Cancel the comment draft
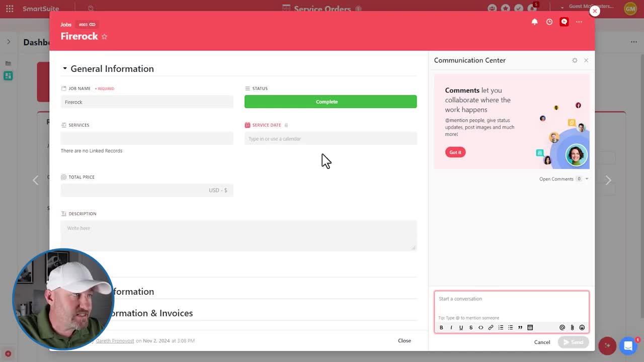 542,342
